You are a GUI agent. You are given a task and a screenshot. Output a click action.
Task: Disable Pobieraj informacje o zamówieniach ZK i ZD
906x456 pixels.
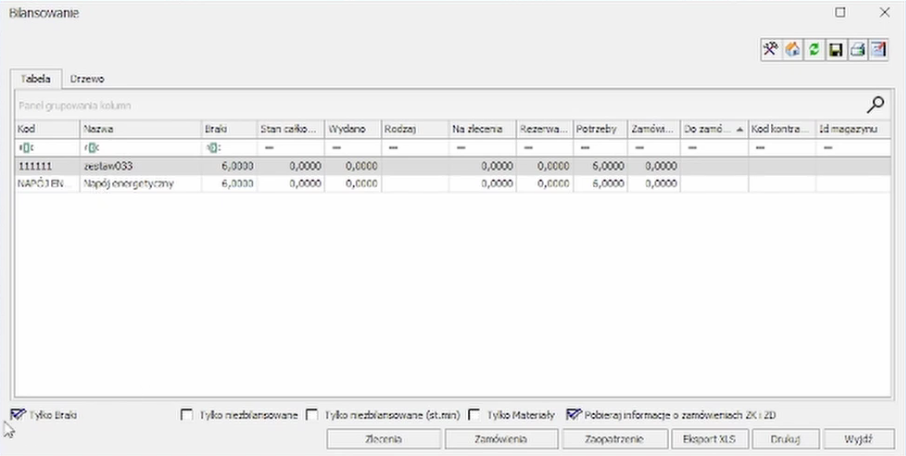573,414
